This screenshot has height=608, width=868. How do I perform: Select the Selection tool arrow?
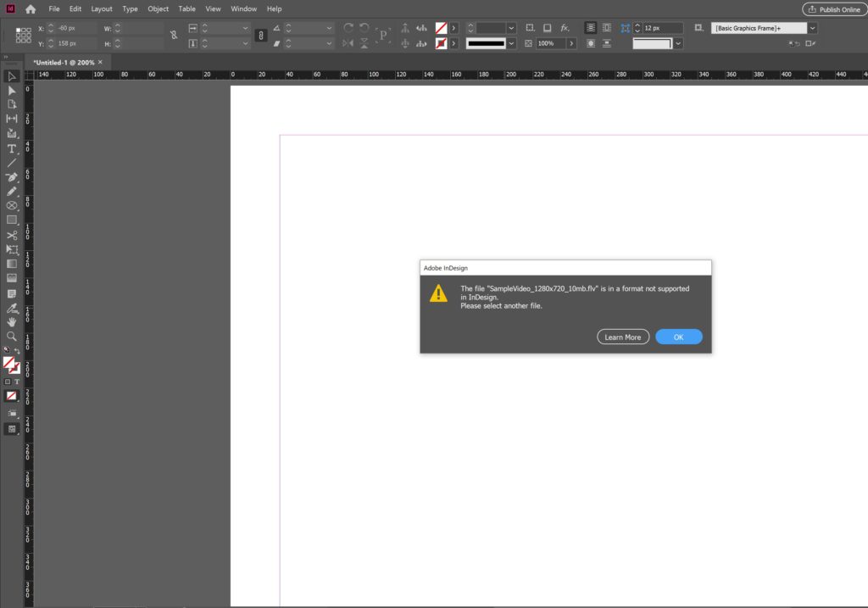click(x=12, y=76)
